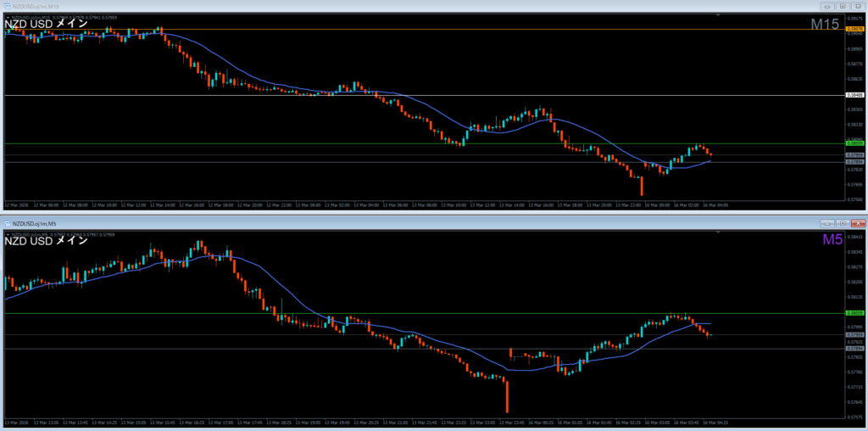Screen dimensions: 868x431
Task: Click the large M15 timeframe label
Action: tap(826, 24)
